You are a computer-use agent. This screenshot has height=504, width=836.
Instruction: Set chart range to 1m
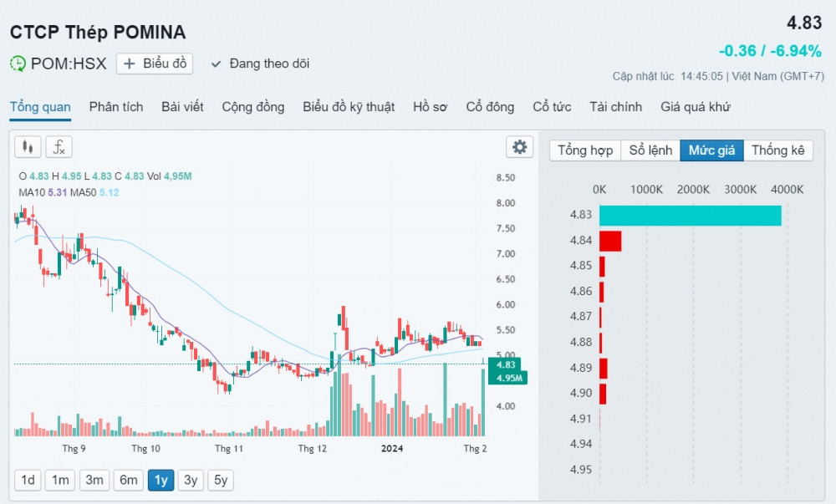tap(60, 481)
